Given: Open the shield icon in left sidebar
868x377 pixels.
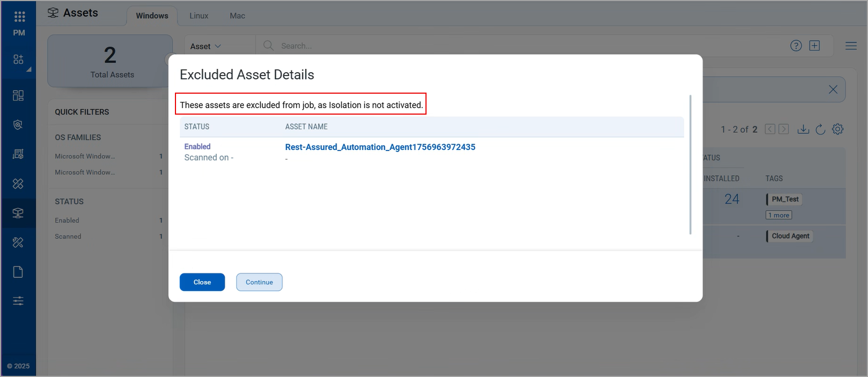Looking at the screenshot, I should coord(18,125).
